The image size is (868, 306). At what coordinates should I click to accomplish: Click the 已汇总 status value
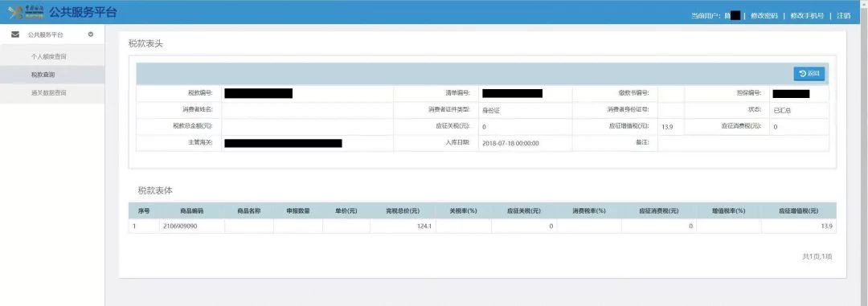point(782,111)
